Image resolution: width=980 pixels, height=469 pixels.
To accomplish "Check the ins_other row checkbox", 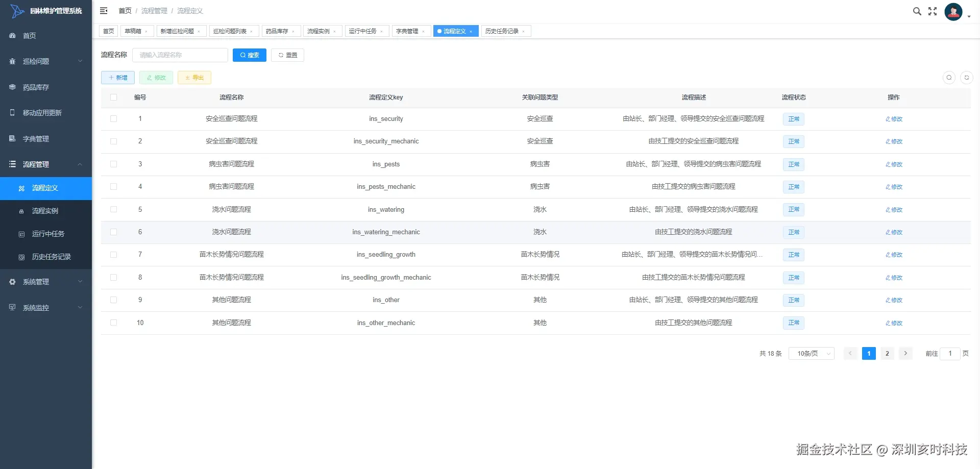I will [113, 300].
